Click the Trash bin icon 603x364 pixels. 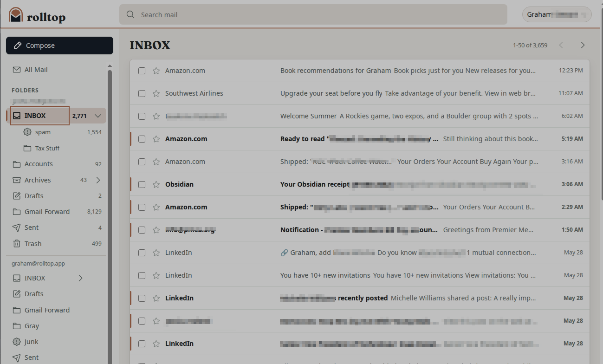point(17,244)
